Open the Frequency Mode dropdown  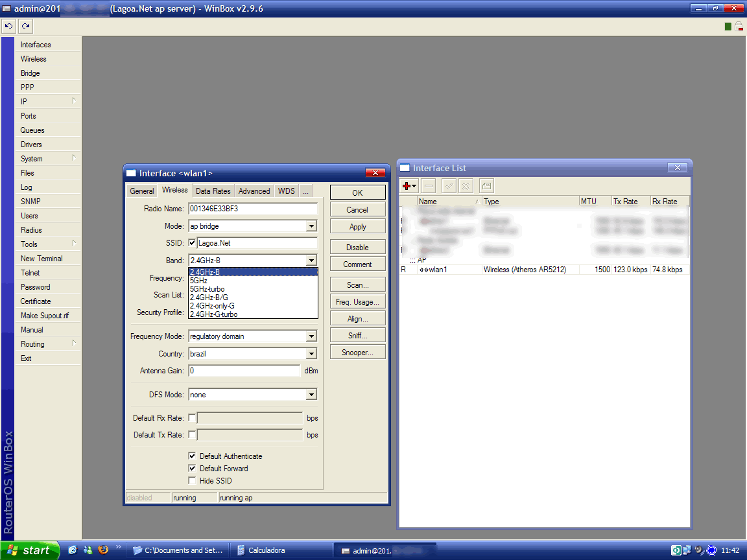(x=311, y=336)
